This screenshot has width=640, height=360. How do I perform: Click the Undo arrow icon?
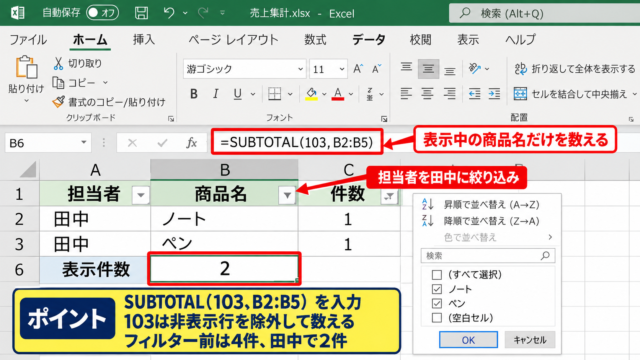coord(169,13)
